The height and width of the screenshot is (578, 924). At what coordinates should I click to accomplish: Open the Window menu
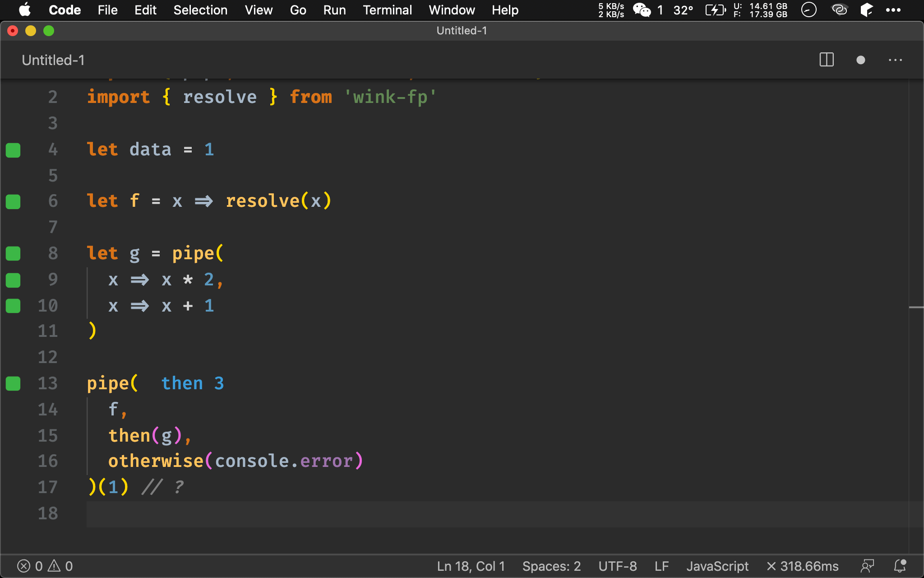(x=452, y=10)
